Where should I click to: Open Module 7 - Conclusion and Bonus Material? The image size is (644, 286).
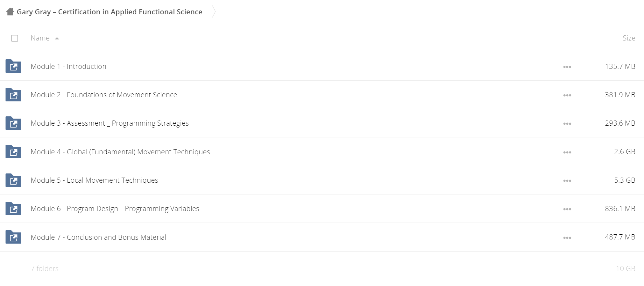[x=98, y=237]
